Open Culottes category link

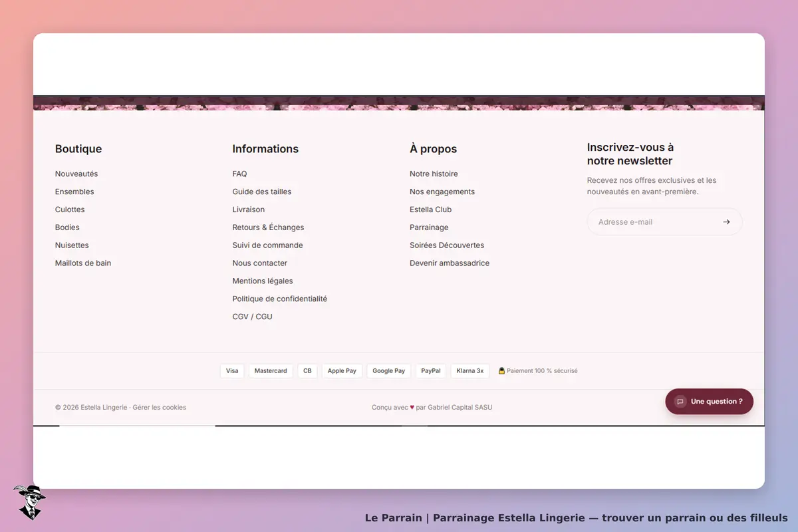[x=70, y=209]
